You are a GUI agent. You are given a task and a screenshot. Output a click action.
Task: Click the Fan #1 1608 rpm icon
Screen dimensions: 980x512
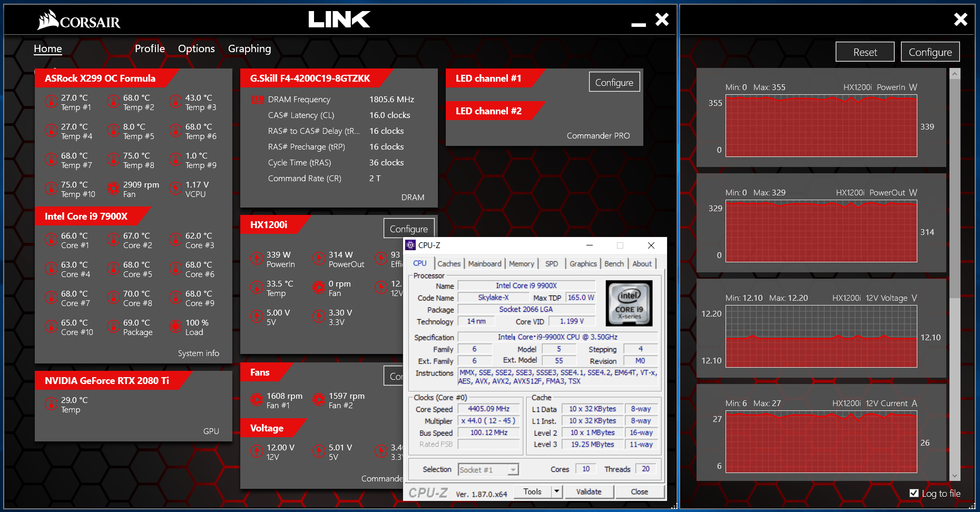click(257, 399)
